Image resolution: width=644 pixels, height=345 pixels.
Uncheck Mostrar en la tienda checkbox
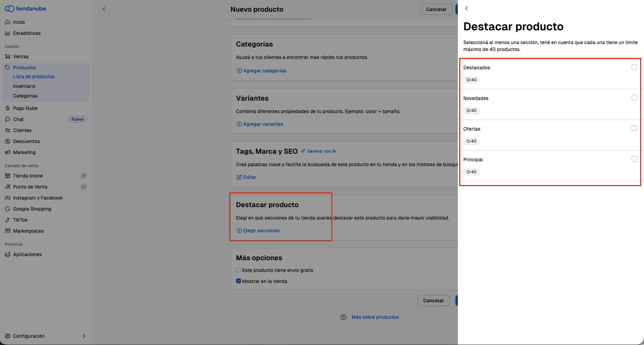[x=239, y=281]
